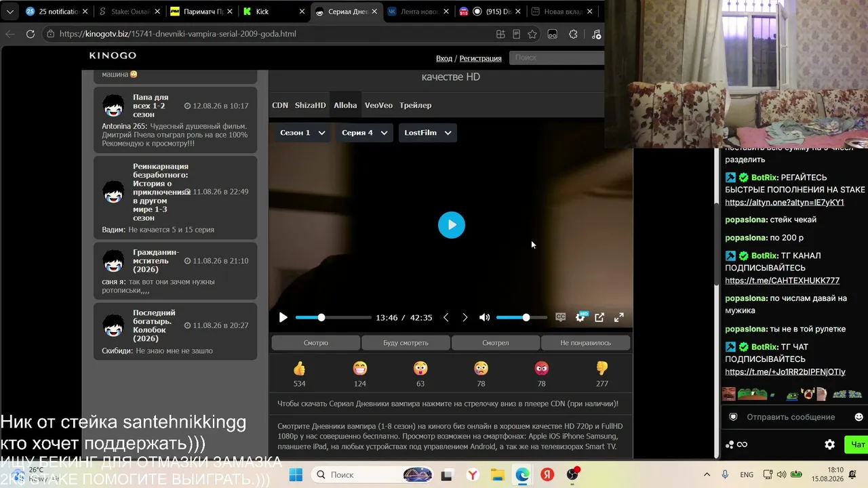React with the surprised emoji (63)
868x488 pixels.
tap(420, 368)
